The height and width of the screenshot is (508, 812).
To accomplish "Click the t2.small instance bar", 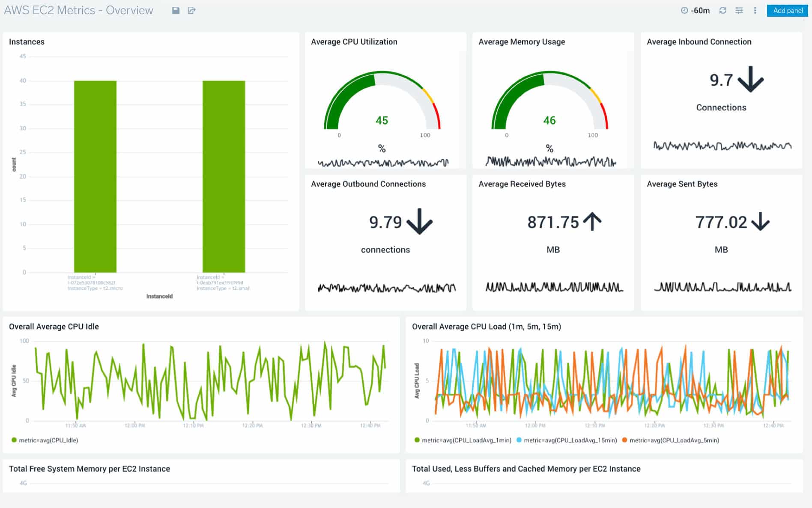I will [224, 176].
